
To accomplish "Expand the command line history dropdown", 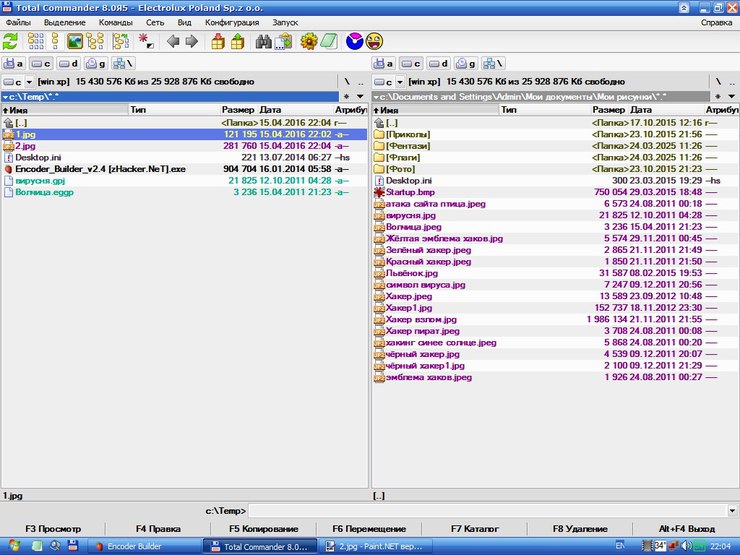I will (x=732, y=511).
